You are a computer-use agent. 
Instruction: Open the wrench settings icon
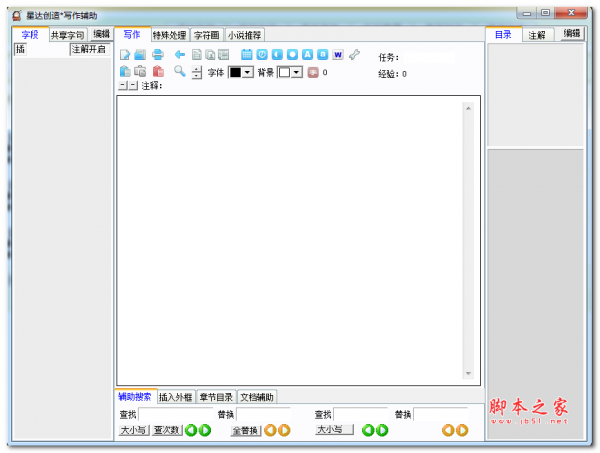coord(355,55)
